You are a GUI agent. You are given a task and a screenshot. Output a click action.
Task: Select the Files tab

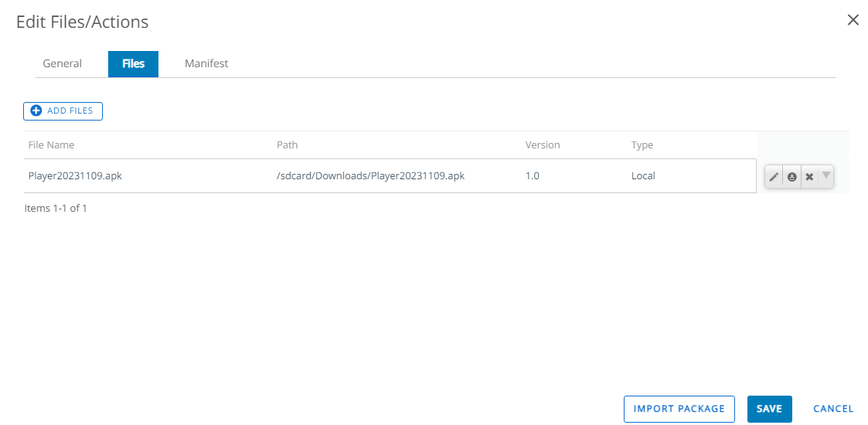[x=134, y=63]
